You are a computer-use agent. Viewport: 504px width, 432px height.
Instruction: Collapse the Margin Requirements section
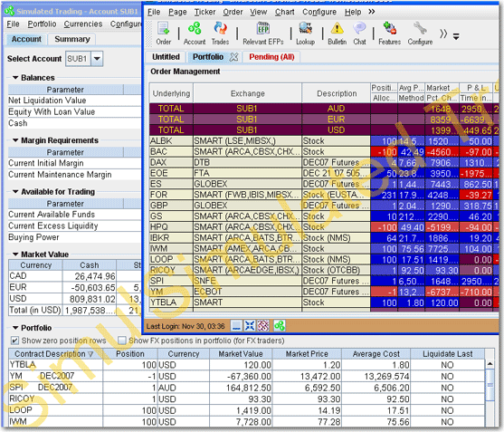(15, 140)
